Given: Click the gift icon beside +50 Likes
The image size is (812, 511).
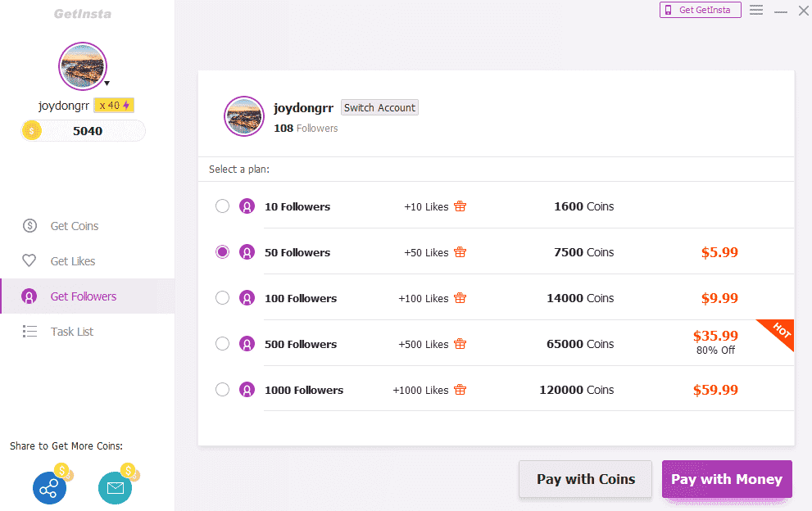Looking at the screenshot, I should [460, 252].
